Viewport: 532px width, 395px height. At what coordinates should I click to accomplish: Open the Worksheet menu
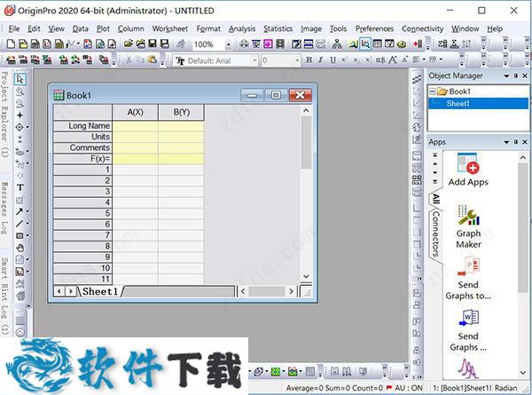[x=169, y=29]
